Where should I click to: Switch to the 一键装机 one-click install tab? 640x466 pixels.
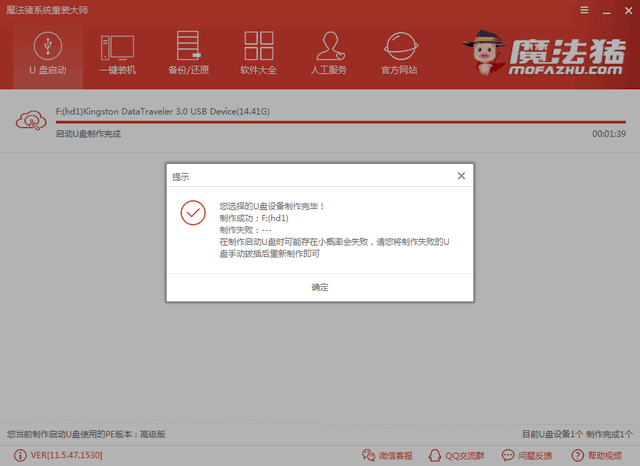pyautogui.click(x=118, y=54)
